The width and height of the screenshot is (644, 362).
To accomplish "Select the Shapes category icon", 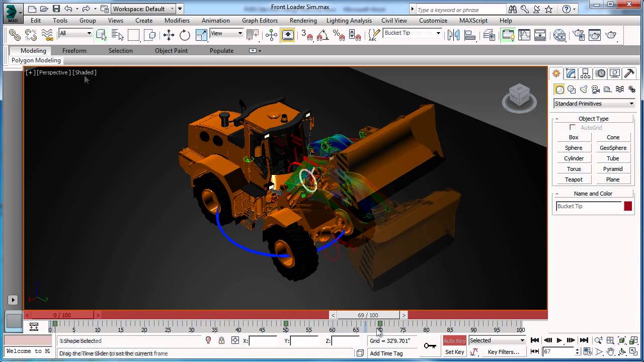I will click(x=572, y=89).
